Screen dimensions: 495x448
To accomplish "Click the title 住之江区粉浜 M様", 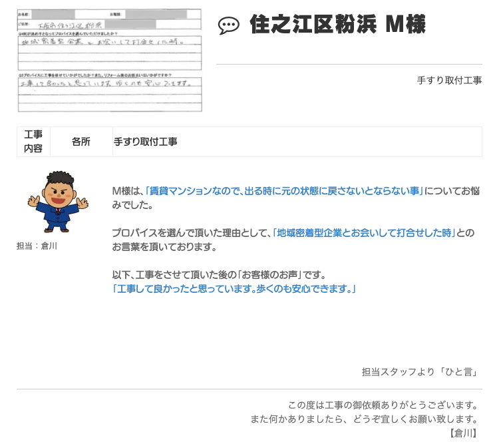I will tap(337, 25).
